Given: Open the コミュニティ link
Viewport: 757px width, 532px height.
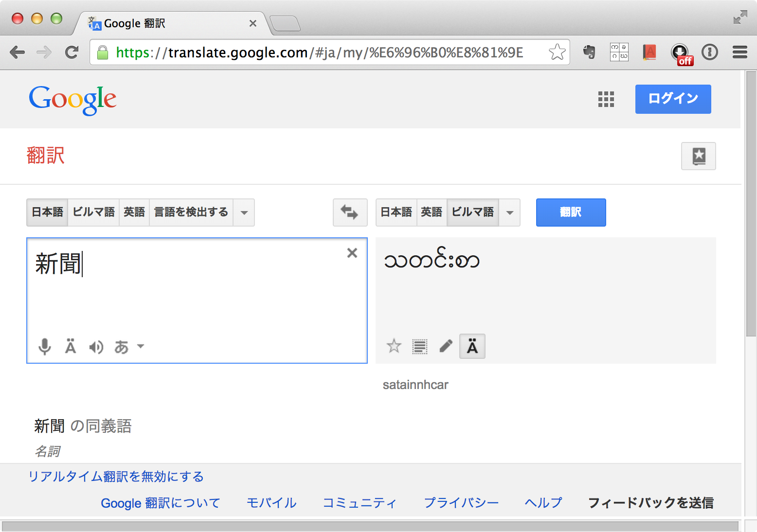Looking at the screenshot, I should click(360, 503).
